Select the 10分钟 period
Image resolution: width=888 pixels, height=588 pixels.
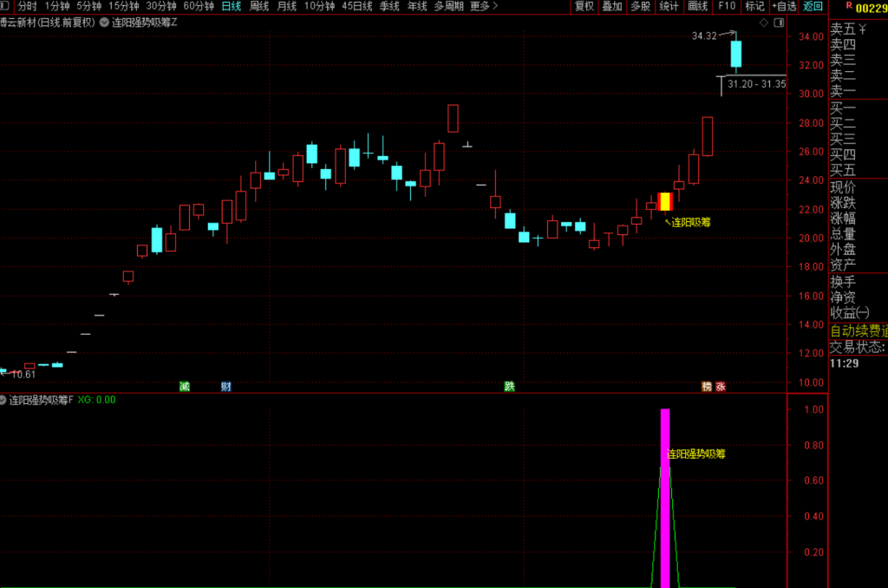(319, 6)
